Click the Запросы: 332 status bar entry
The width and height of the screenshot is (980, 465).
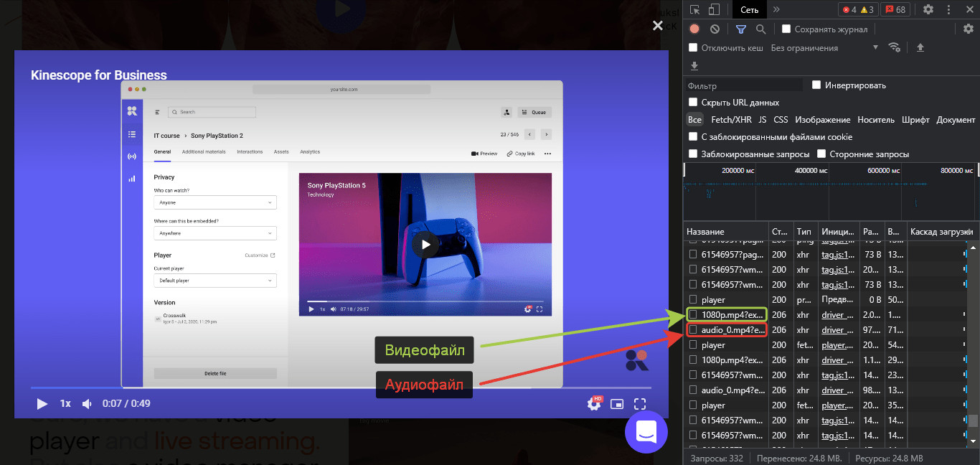click(716, 458)
